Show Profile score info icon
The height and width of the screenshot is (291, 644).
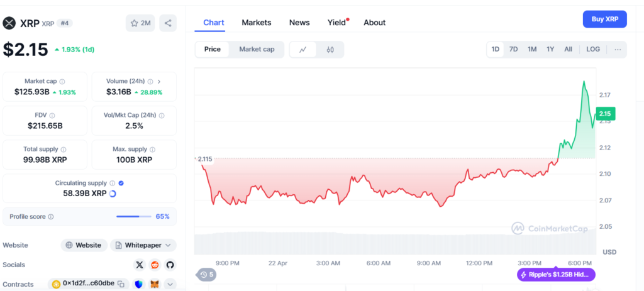[x=50, y=217]
